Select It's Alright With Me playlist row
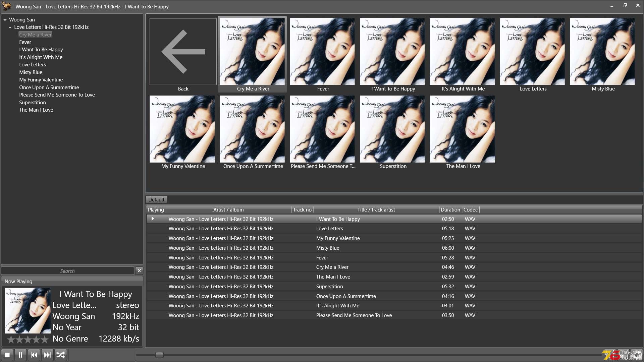Screen dimensions: 644x362 [x=394, y=306]
